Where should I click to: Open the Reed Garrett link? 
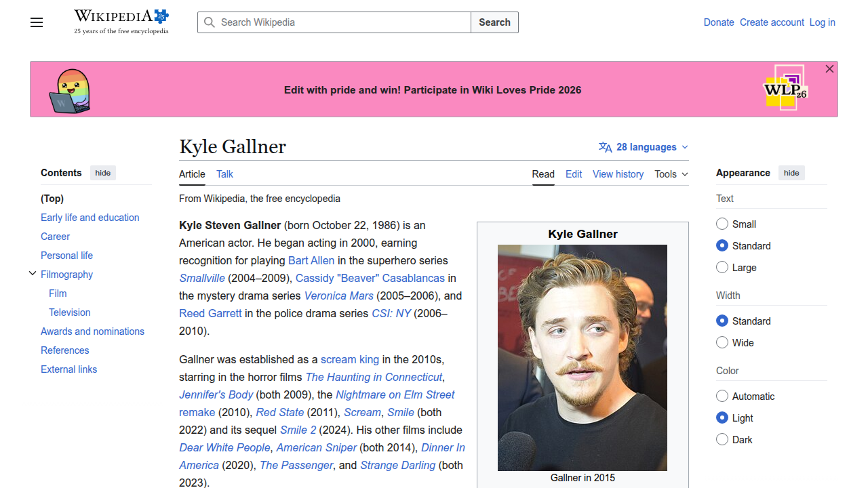click(x=210, y=313)
